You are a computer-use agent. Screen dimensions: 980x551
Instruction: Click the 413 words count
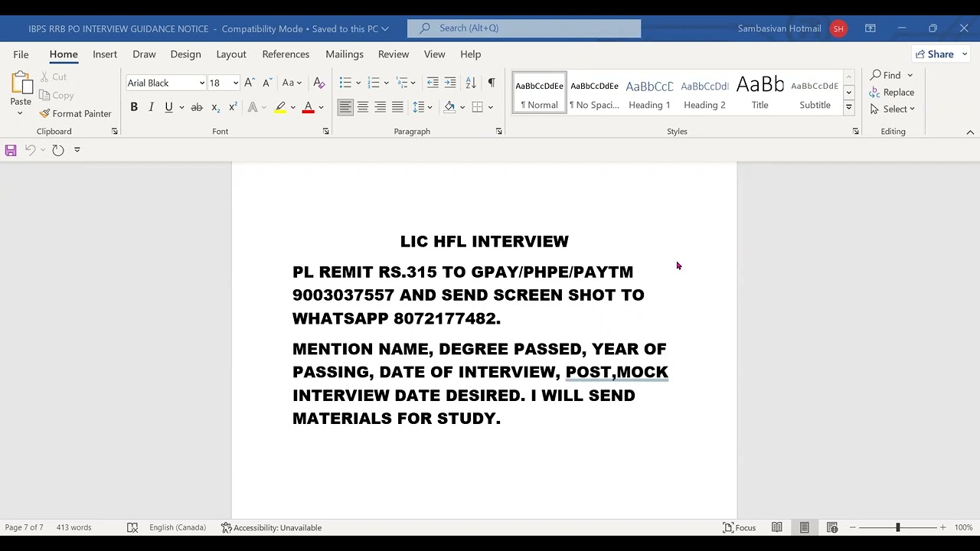pyautogui.click(x=73, y=527)
